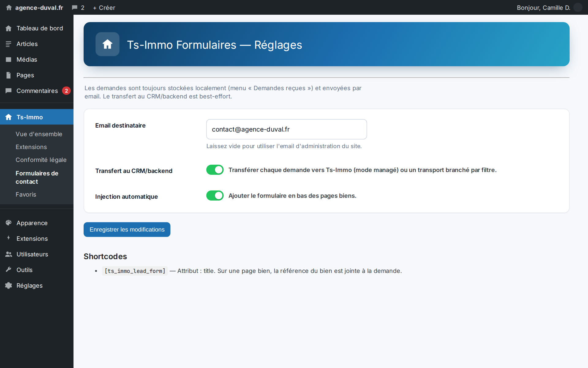Open Tableau de bord menu label
The width and height of the screenshot is (588, 368).
click(x=40, y=28)
